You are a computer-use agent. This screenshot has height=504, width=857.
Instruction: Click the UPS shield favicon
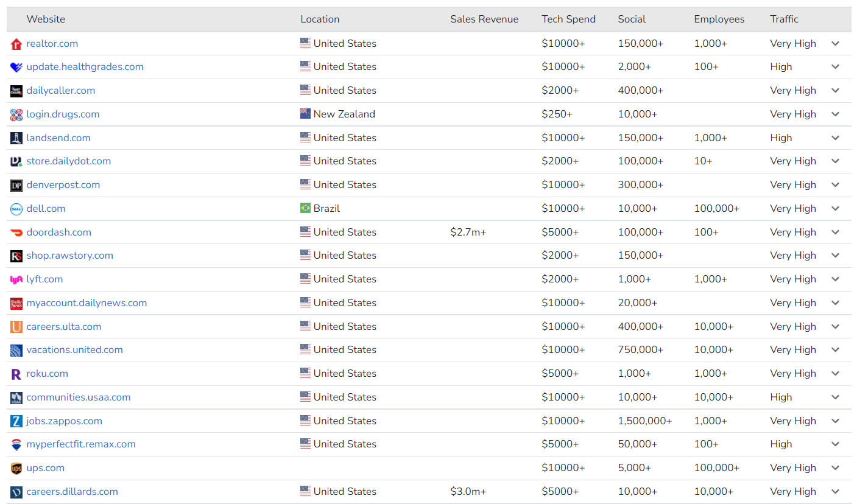pyautogui.click(x=16, y=468)
